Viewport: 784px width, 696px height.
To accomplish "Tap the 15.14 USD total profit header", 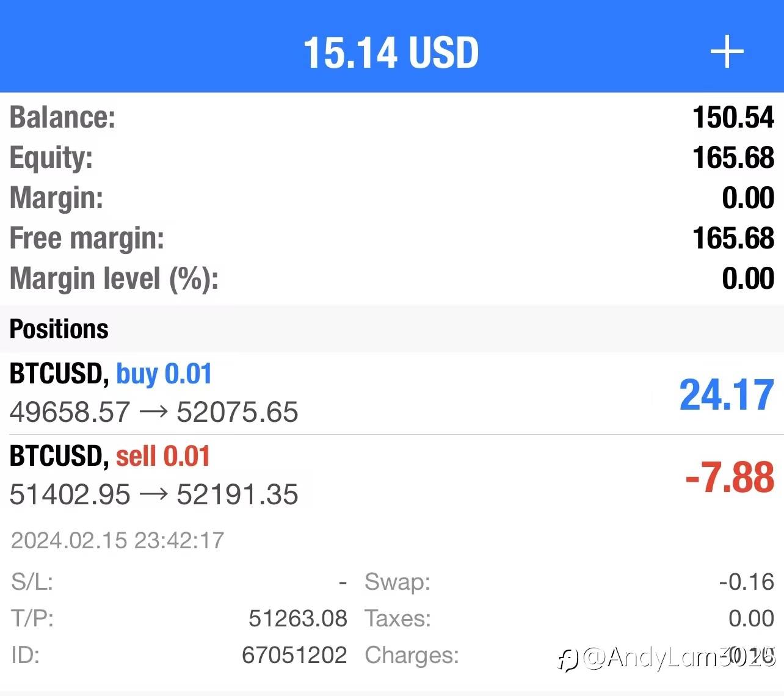I will click(x=391, y=52).
